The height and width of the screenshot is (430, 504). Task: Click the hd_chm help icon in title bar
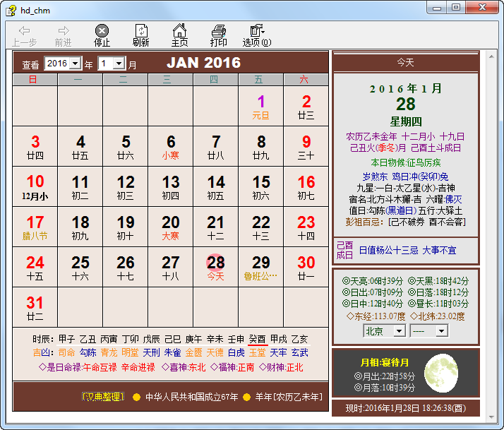[x=11, y=11]
